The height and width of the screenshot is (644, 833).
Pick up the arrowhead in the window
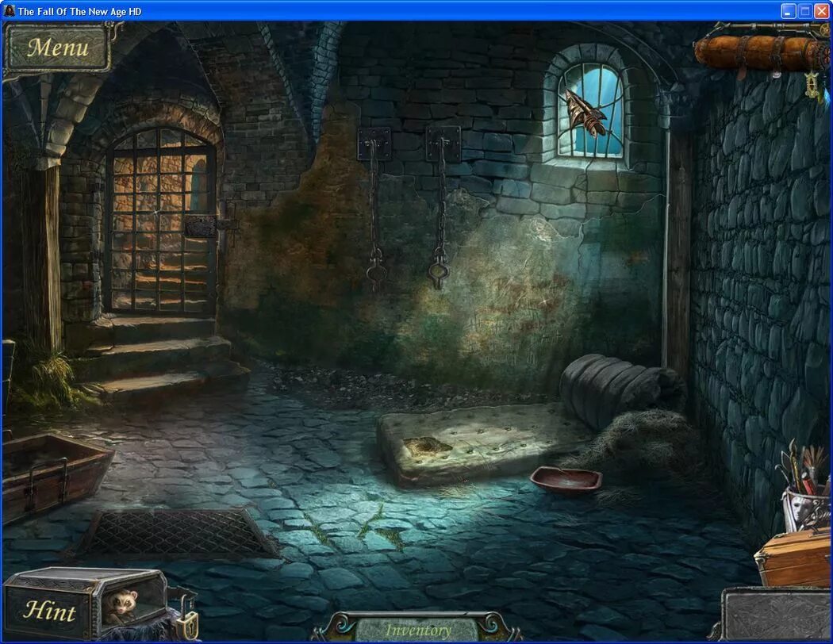(x=585, y=113)
